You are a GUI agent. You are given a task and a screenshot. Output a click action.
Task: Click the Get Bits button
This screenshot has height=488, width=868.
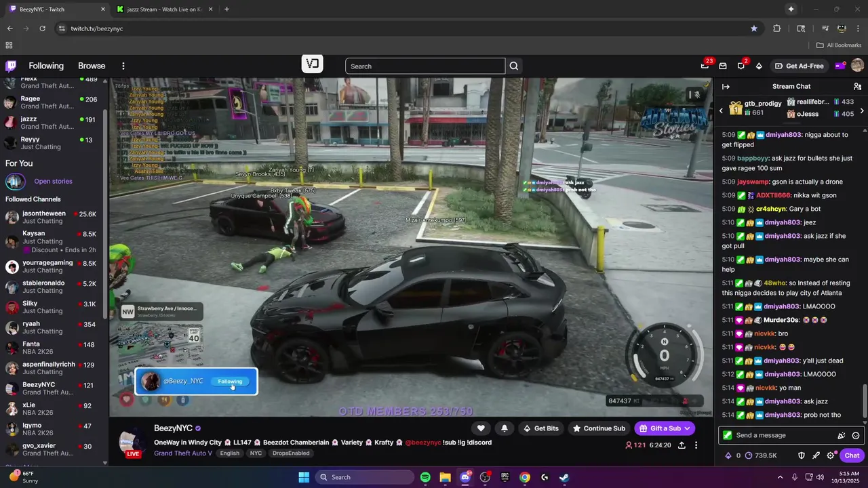pos(541,428)
